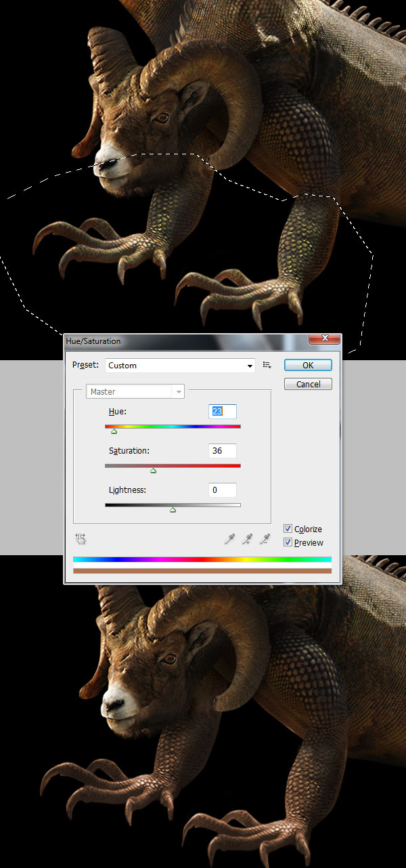
Task: Click the Lightness value field
Action: [223, 490]
